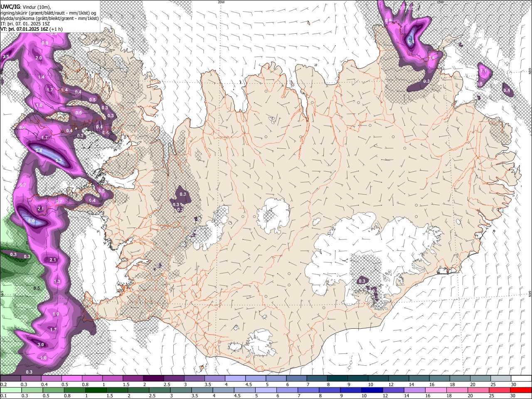
Task: Pick the deep blue 10–12 rain swatch
Action: 372,390
